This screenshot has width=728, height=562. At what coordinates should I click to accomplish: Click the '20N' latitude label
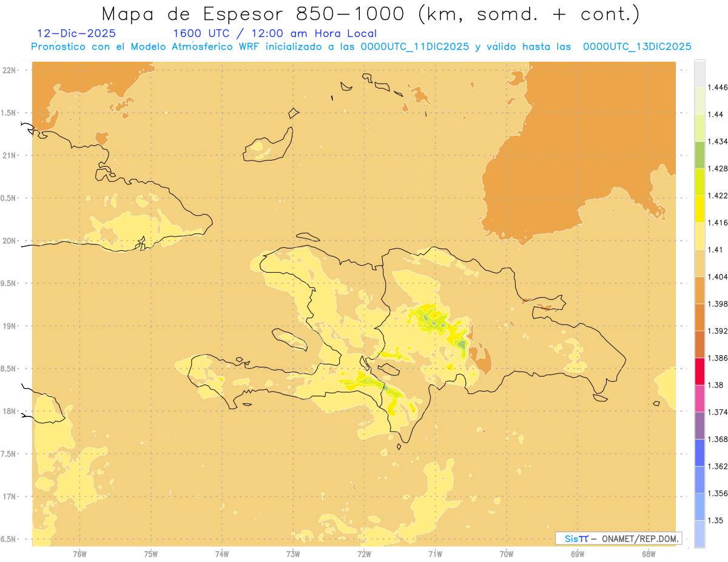tap(10, 241)
